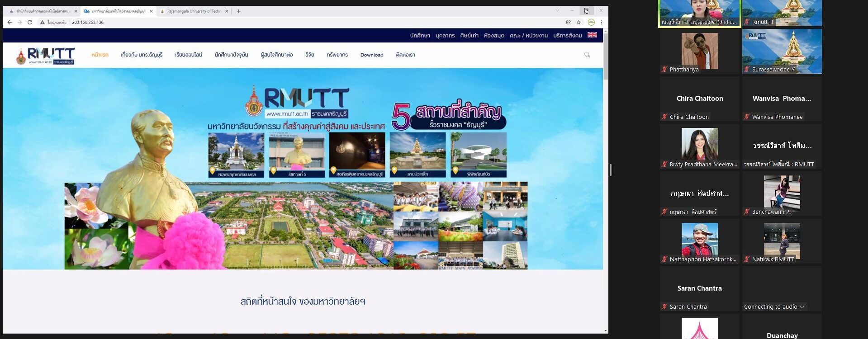Click the muted mic icon beside Natika.k RMUTT
Image resolution: width=868 pixels, height=339 pixels.
tap(747, 259)
